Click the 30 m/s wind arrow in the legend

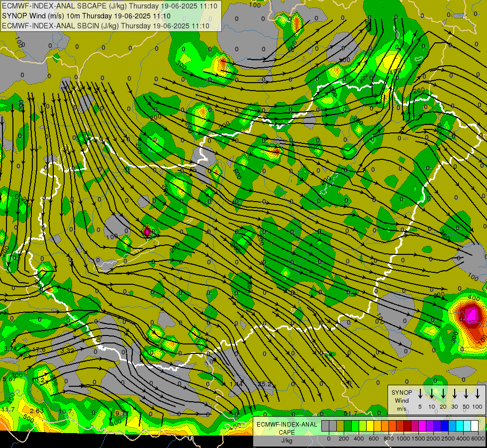tap(455, 393)
